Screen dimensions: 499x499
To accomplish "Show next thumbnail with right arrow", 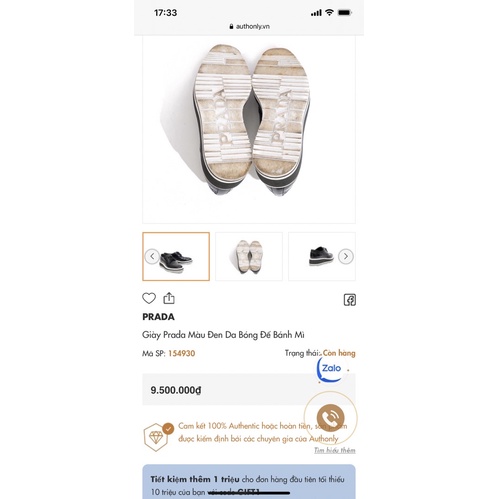I will pyautogui.click(x=346, y=256).
